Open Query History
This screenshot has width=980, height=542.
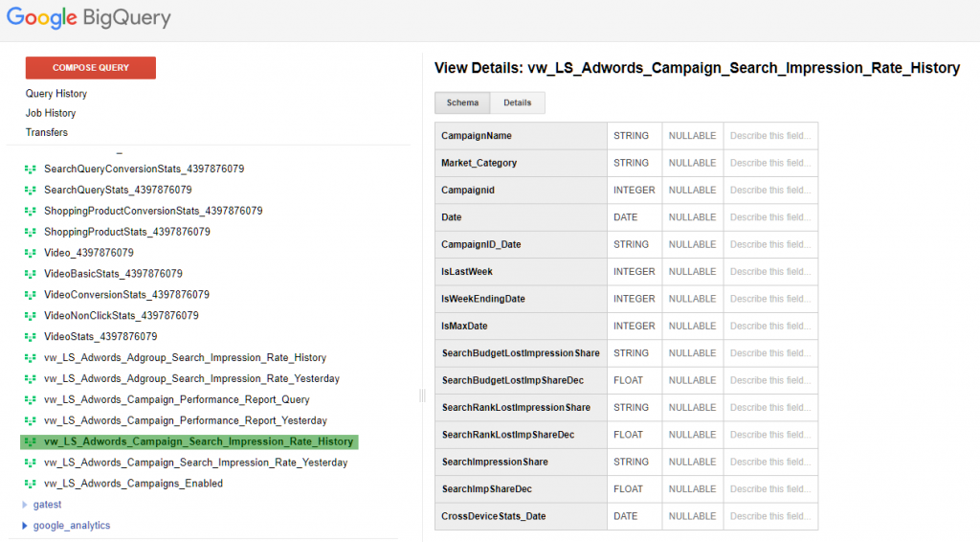pos(56,94)
